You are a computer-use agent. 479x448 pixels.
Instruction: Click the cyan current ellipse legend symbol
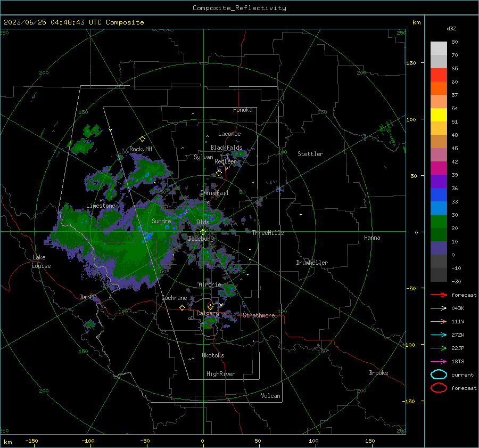pyautogui.click(x=439, y=374)
